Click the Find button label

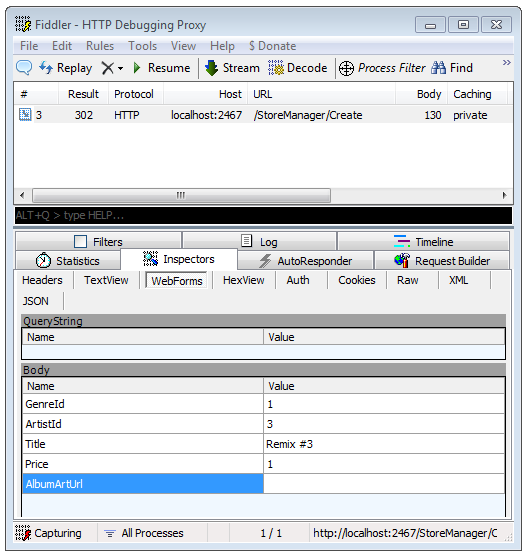(x=461, y=68)
